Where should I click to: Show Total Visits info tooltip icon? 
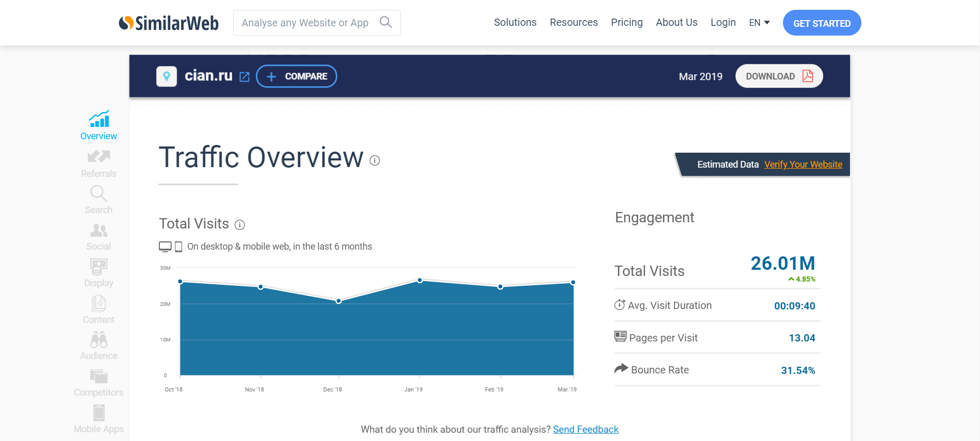pos(240,225)
